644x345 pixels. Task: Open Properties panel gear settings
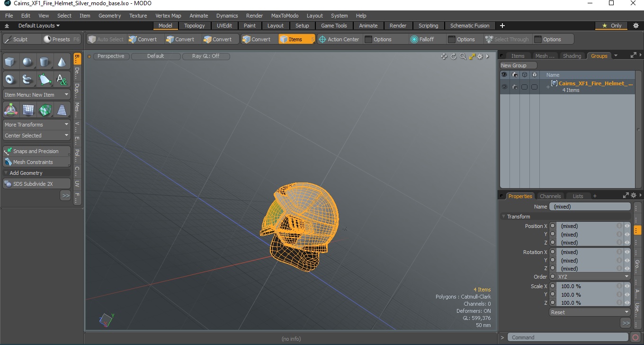tap(634, 195)
